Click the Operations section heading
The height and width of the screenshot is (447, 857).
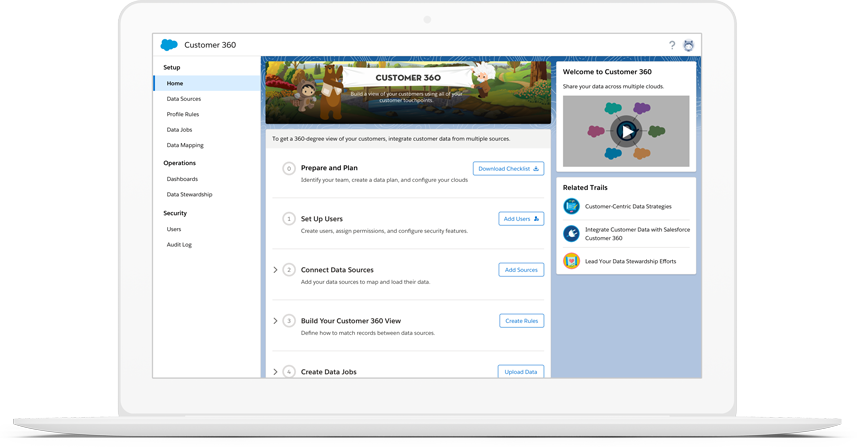[179, 163]
